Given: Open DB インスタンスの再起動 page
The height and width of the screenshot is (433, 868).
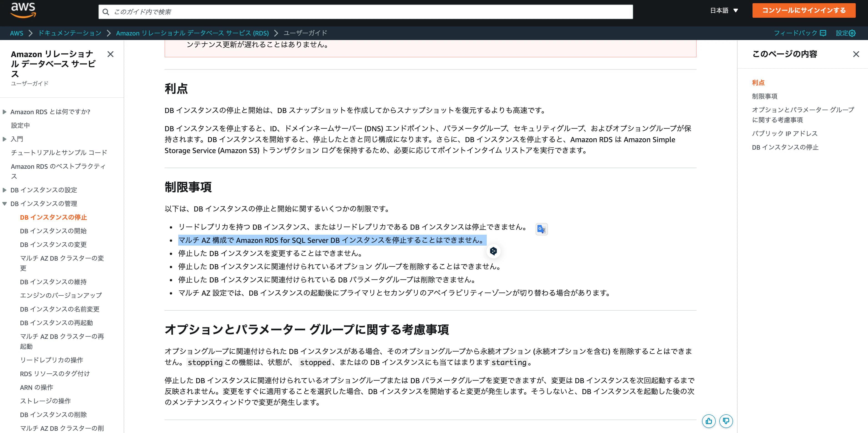Looking at the screenshot, I should pos(56,323).
